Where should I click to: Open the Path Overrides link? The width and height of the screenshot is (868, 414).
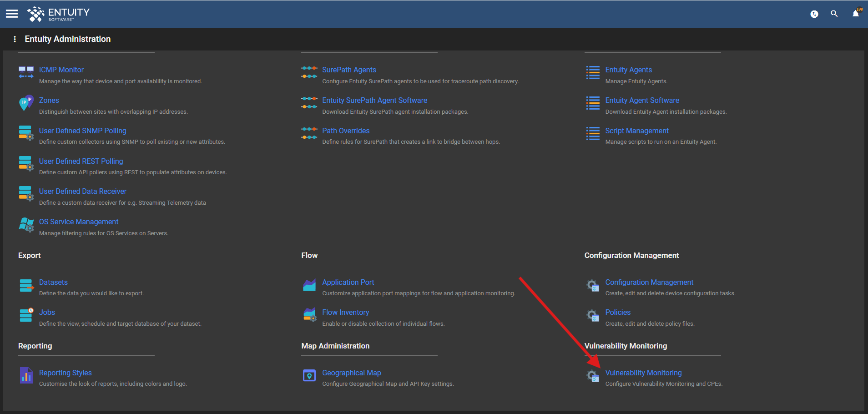[346, 131]
